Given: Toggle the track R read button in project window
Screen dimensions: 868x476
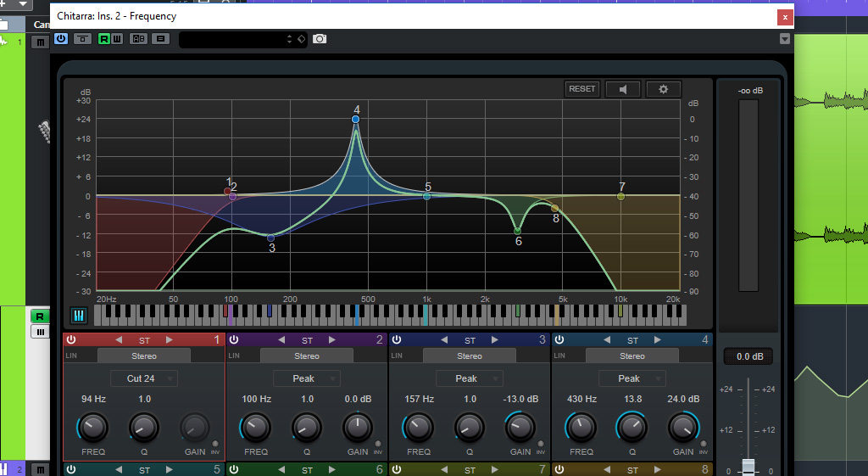Looking at the screenshot, I should [39, 316].
